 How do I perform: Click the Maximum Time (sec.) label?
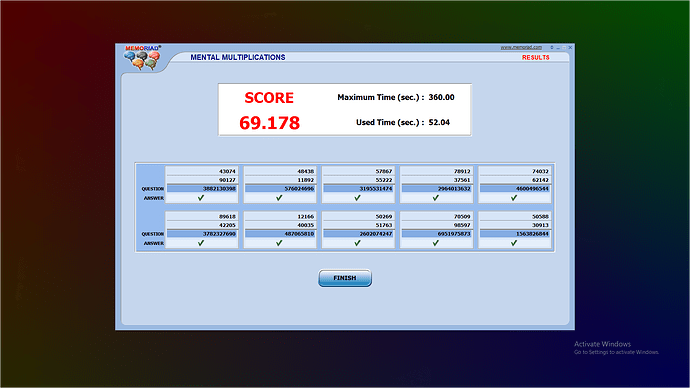pos(381,97)
